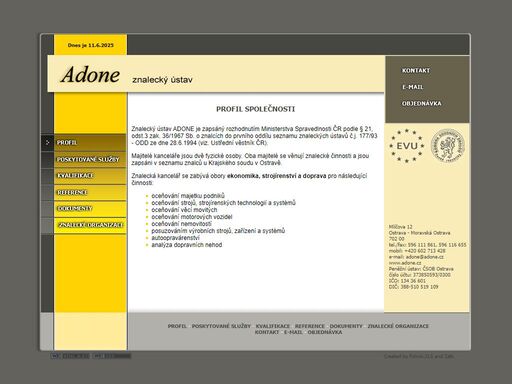Click the IČO number line
512x384 pixels.
coord(407,281)
